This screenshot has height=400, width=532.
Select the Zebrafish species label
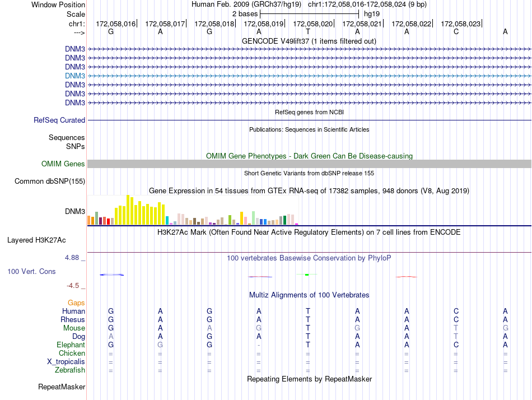click(70, 370)
